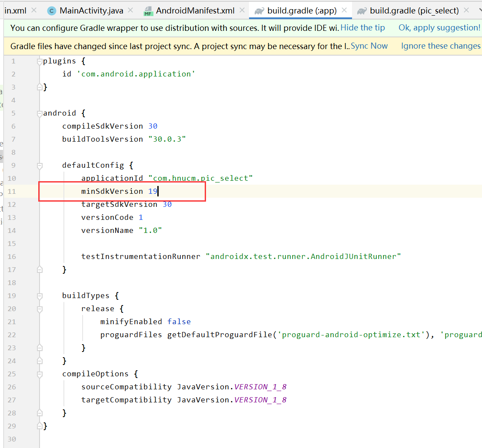Click the Gradle icon on build.gradle (pic_select) tab
482x448 pixels.
click(x=363, y=11)
